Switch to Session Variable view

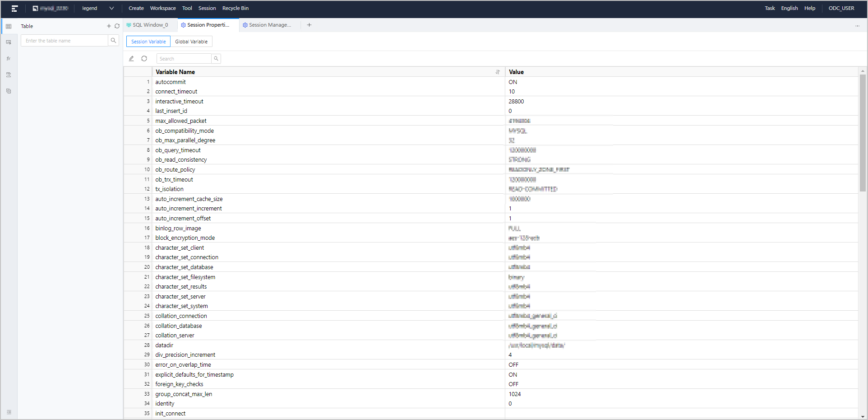148,41
